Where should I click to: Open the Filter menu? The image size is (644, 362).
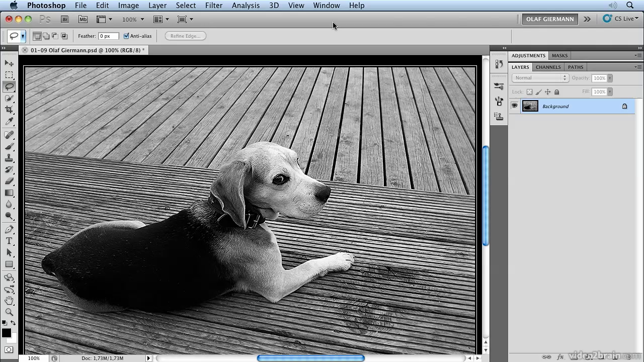(214, 6)
